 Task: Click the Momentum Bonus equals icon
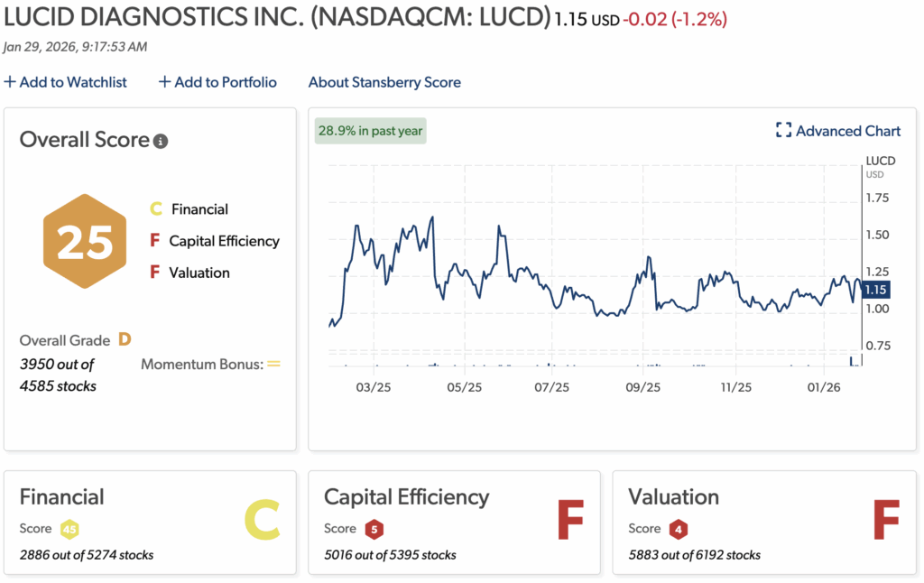[273, 365]
